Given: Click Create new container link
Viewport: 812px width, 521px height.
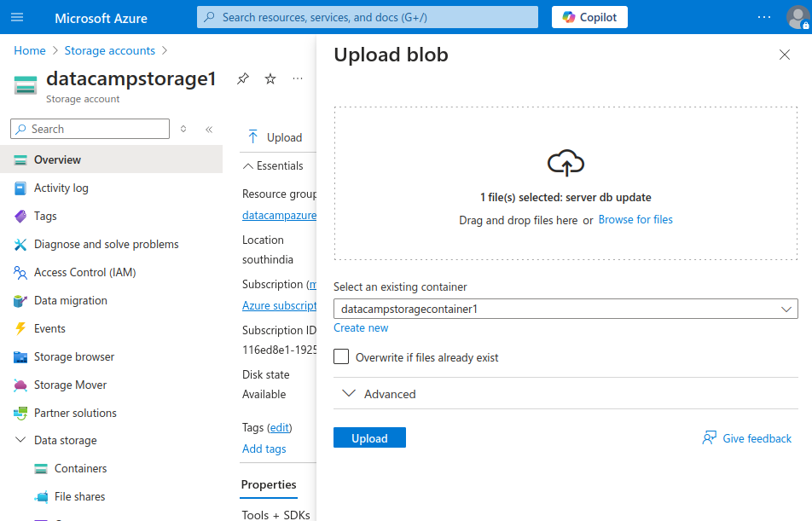Looking at the screenshot, I should tap(361, 327).
